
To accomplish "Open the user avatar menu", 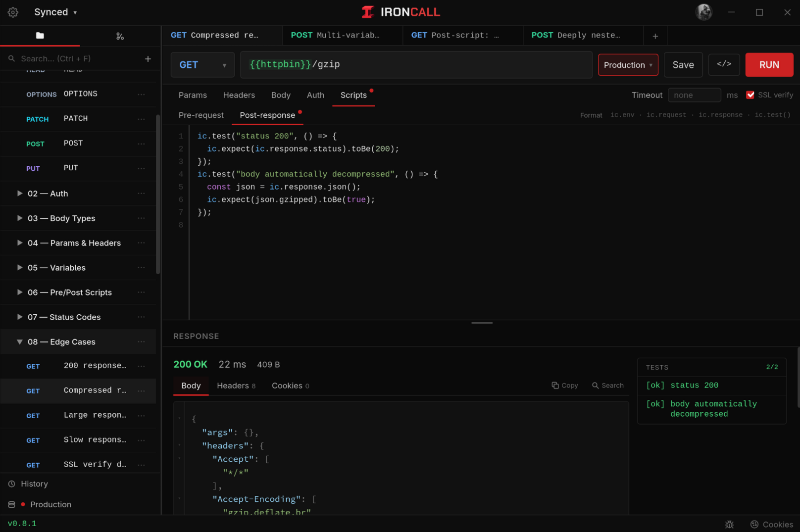I will click(703, 12).
